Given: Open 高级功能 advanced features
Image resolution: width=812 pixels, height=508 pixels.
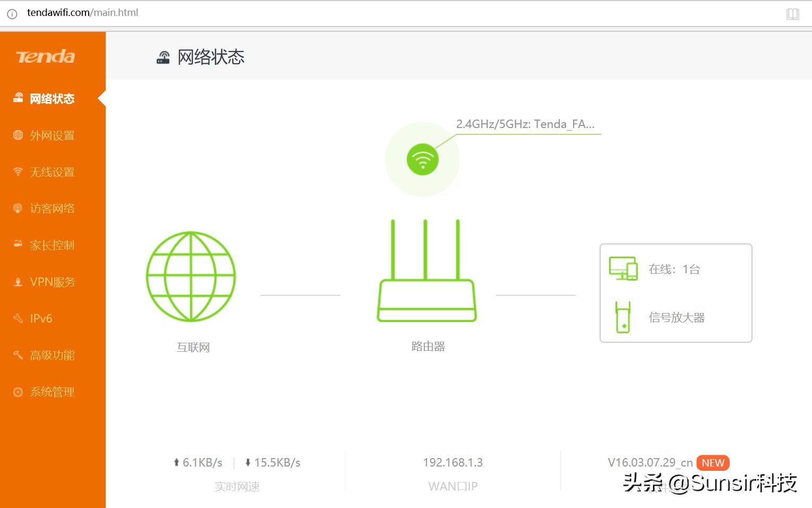Looking at the screenshot, I should click(52, 355).
